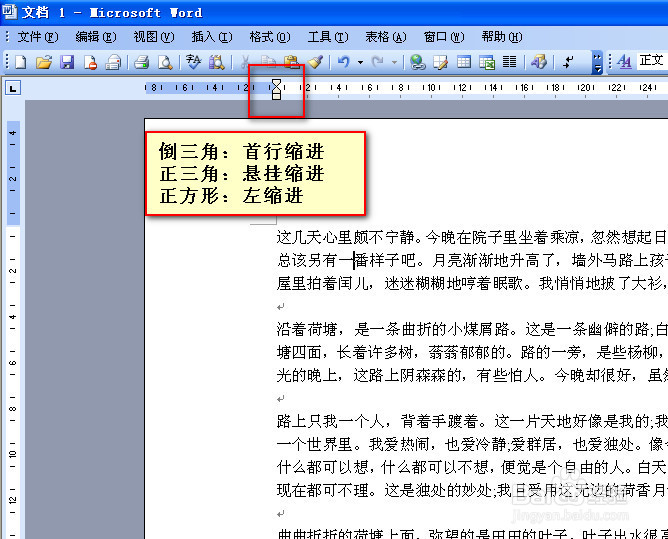Click the line starting 什么都可以想
The height and width of the screenshot is (539, 668).
coord(472,467)
